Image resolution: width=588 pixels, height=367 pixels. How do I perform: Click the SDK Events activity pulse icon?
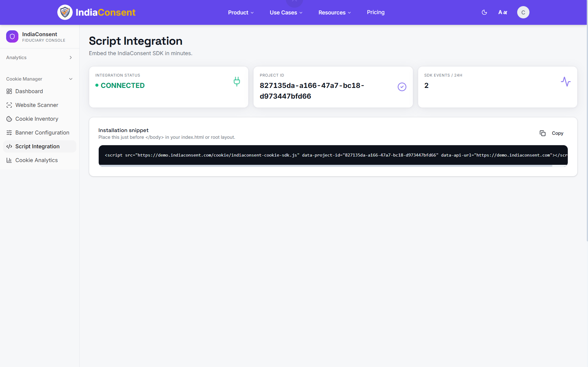[x=566, y=81]
